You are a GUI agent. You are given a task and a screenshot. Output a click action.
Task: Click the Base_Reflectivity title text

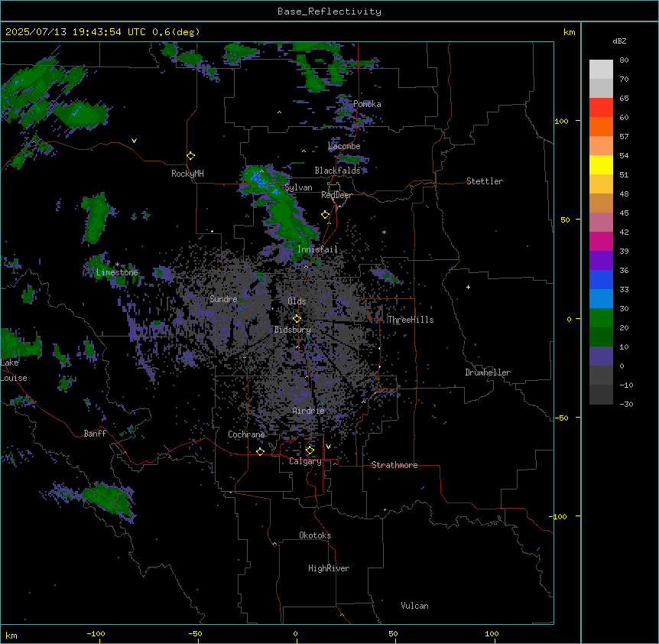pyautogui.click(x=329, y=11)
